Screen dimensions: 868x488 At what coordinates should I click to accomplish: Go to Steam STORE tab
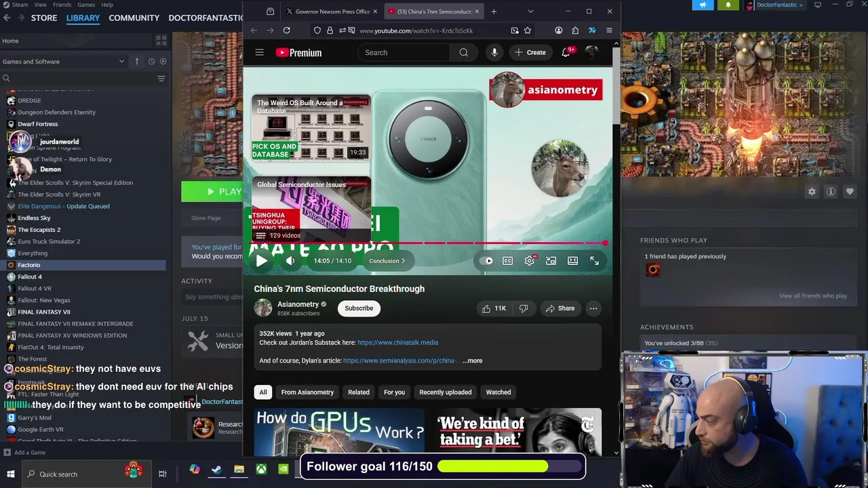[44, 18]
